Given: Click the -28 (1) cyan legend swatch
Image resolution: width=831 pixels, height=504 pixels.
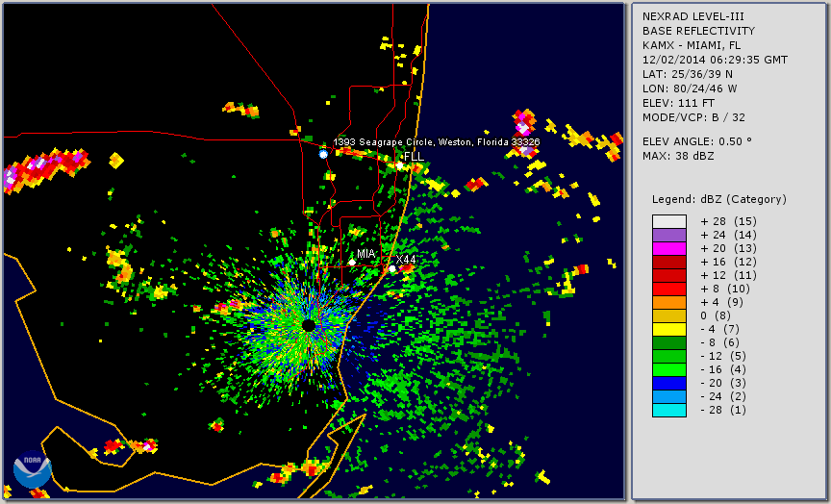Looking at the screenshot, I should tap(669, 410).
